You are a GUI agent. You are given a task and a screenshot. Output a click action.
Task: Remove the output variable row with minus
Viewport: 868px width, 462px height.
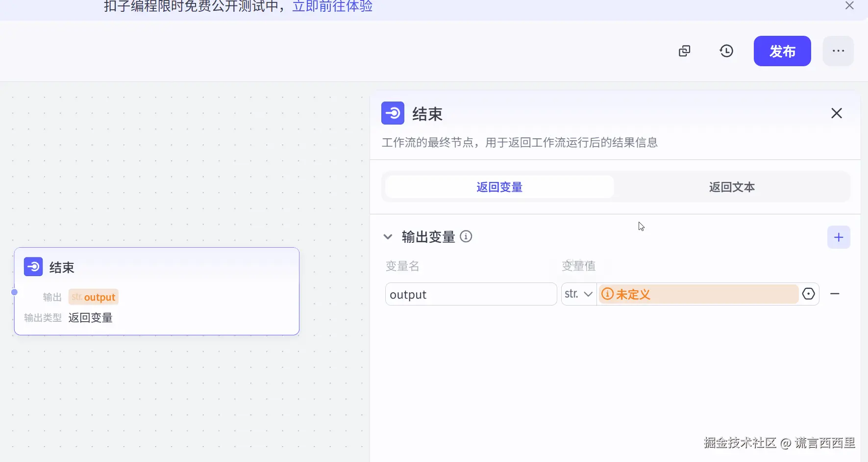pos(835,294)
